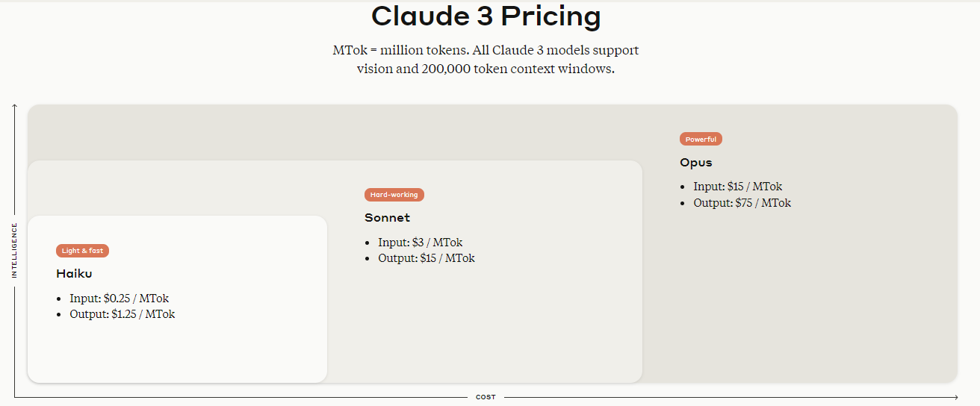Click Haiku output price $1.25 / MTok
The image size is (980, 406).
[x=122, y=314]
